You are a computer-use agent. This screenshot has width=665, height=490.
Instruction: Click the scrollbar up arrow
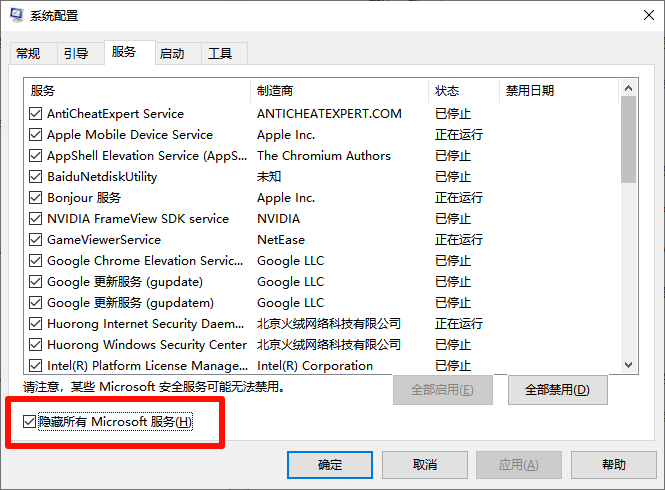(629, 88)
